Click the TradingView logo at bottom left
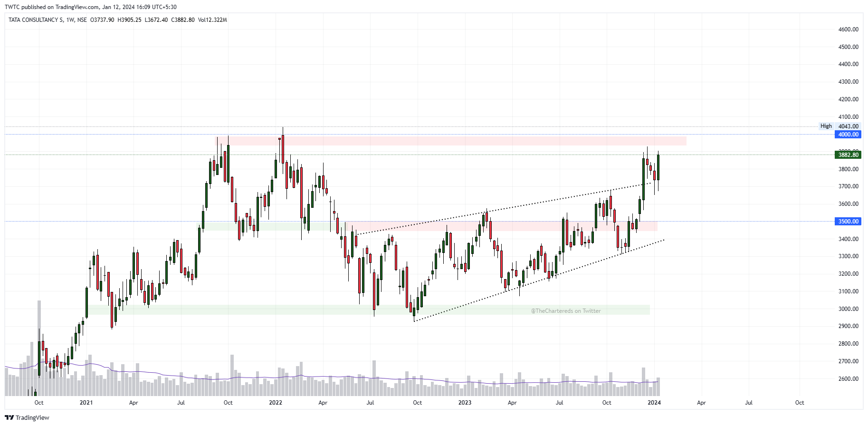The height and width of the screenshot is (426, 868). coord(27,417)
